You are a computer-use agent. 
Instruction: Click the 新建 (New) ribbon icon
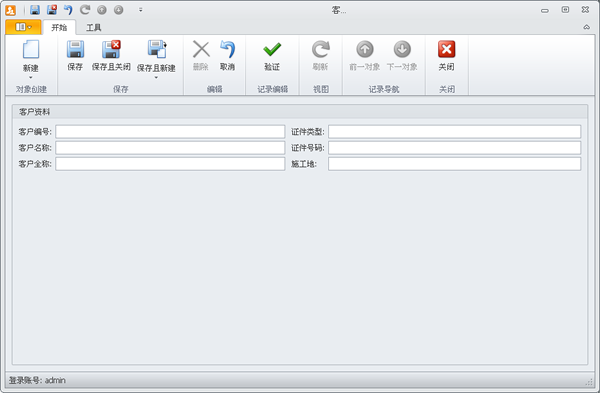31,50
